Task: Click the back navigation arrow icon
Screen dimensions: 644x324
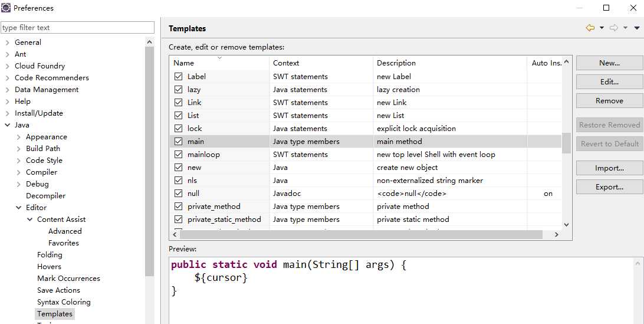Action: click(x=590, y=28)
